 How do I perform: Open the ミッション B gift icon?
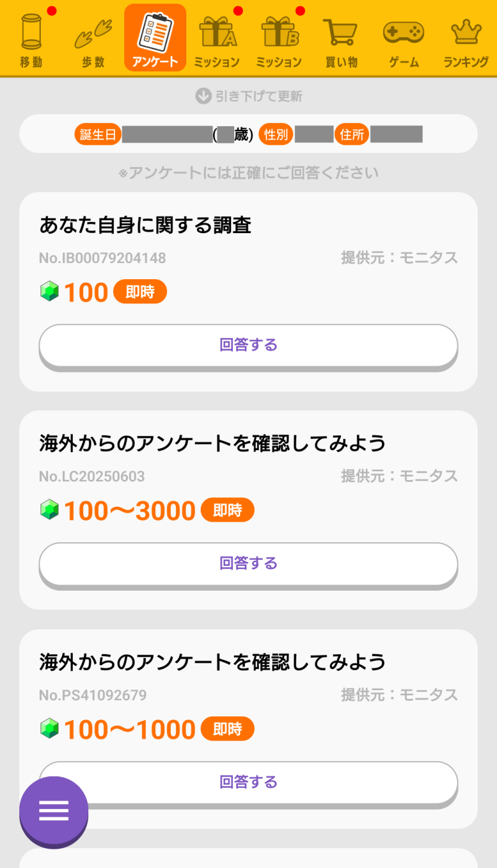tap(279, 37)
